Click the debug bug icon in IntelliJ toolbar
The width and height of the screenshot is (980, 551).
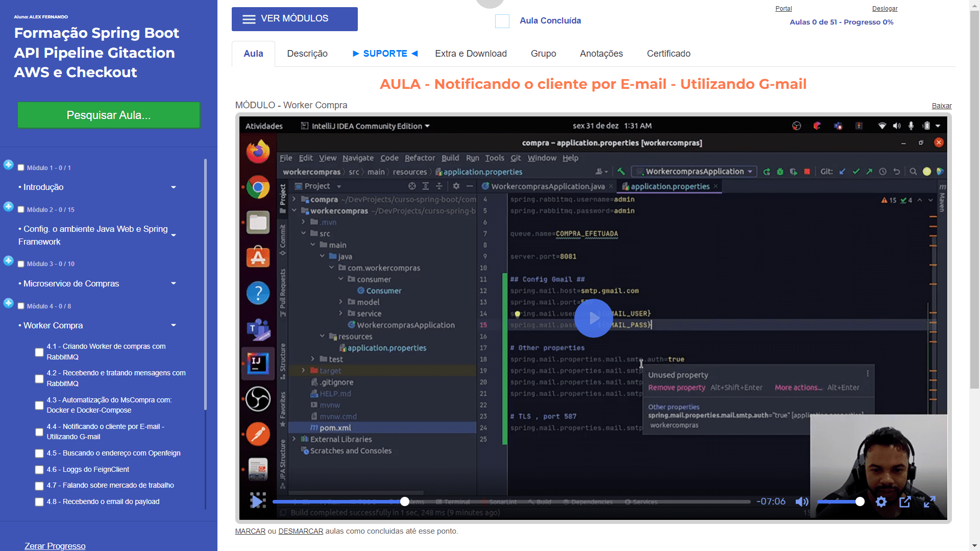780,172
